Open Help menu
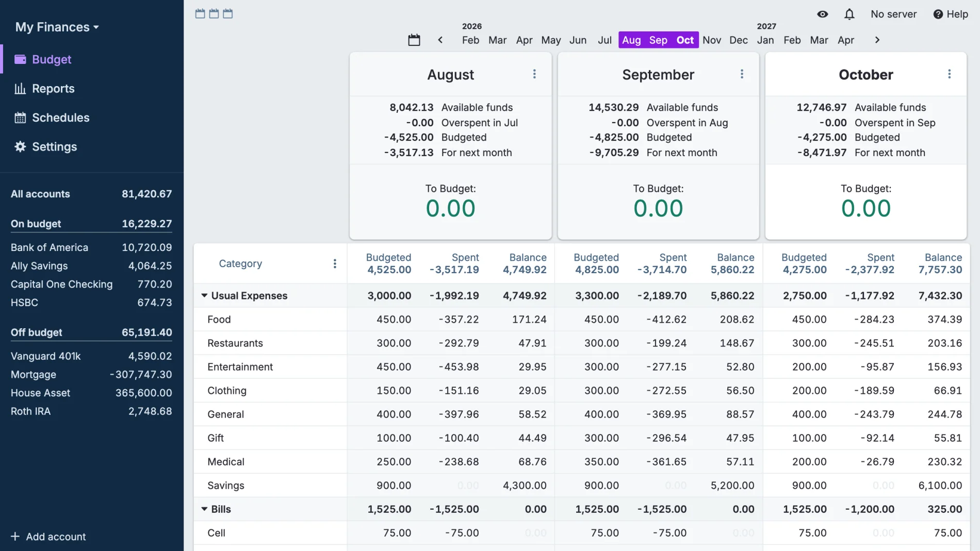Viewport: 980px width, 551px height. pos(951,14)
